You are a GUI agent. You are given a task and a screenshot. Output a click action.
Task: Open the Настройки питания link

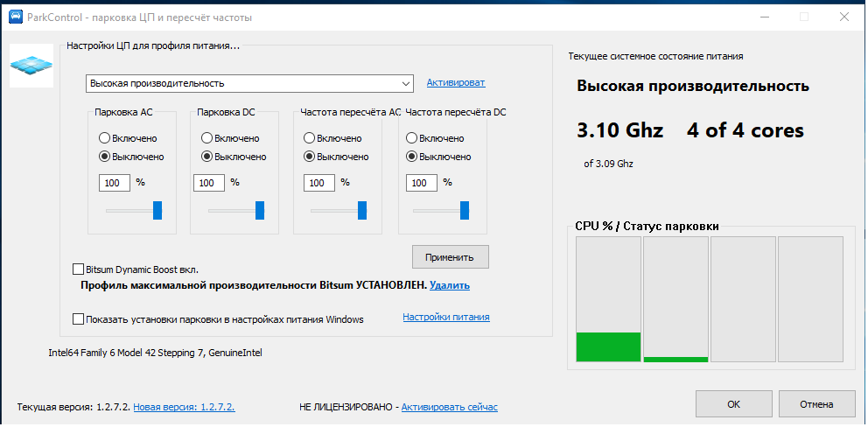tap(446, 318)
